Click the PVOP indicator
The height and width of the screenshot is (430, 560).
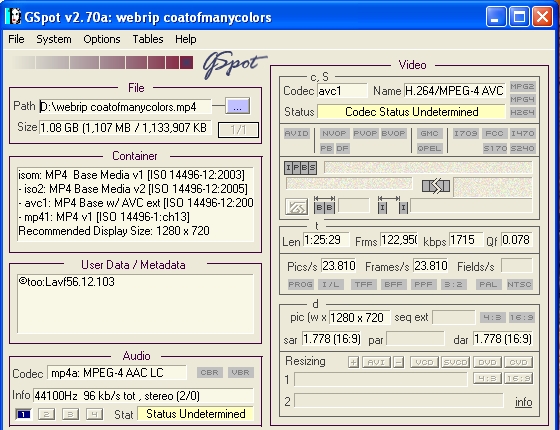click(365, 134)
